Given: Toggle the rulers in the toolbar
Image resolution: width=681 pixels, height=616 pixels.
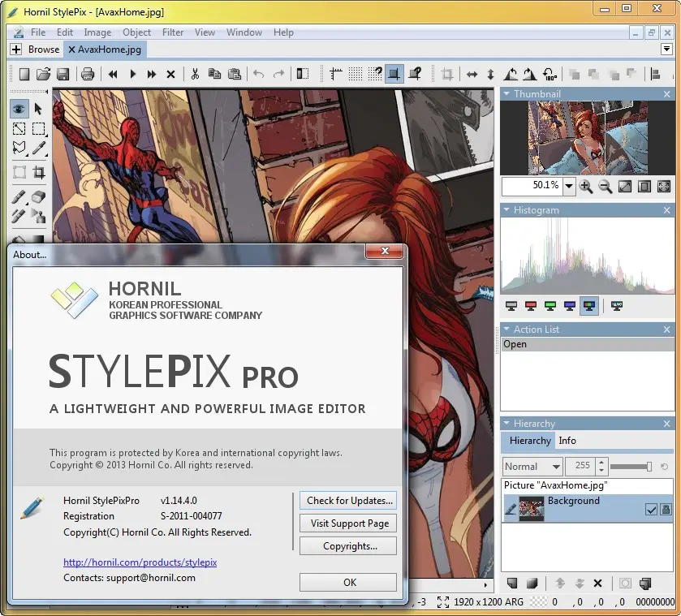Looking at the screenshot, I should coord(335,75).
